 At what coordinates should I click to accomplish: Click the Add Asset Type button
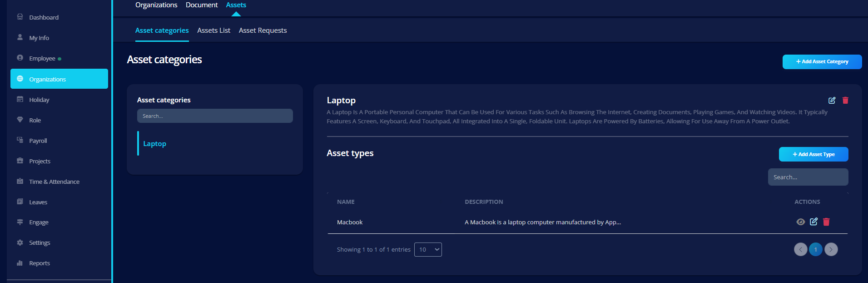(x=813, y=154)
